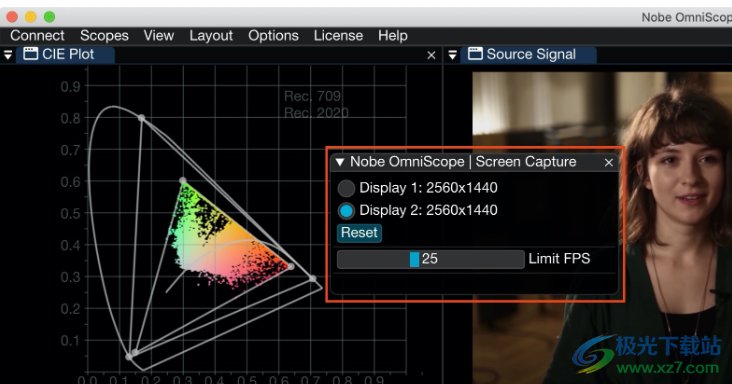Image resolution: width=732 pixels, height=384 pixels.
Task: Collapse the Screen Capture dialog triangle
Action: (x=340, y=162)
